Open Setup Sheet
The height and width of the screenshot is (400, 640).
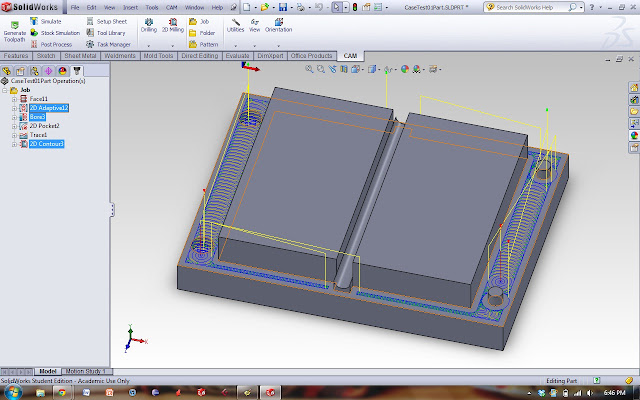[x=111, y=20]
